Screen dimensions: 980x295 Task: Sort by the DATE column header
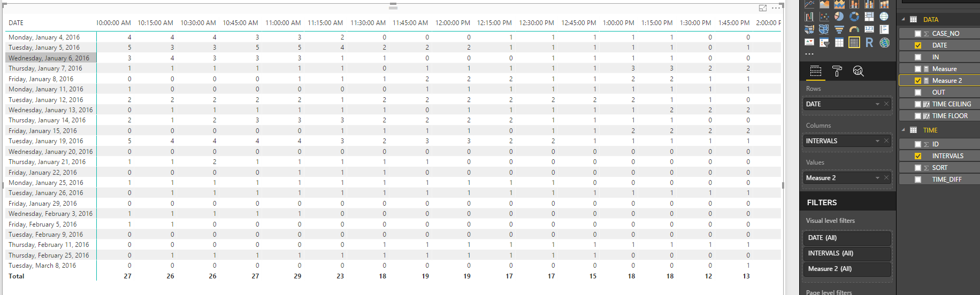(x=16, y=23)
